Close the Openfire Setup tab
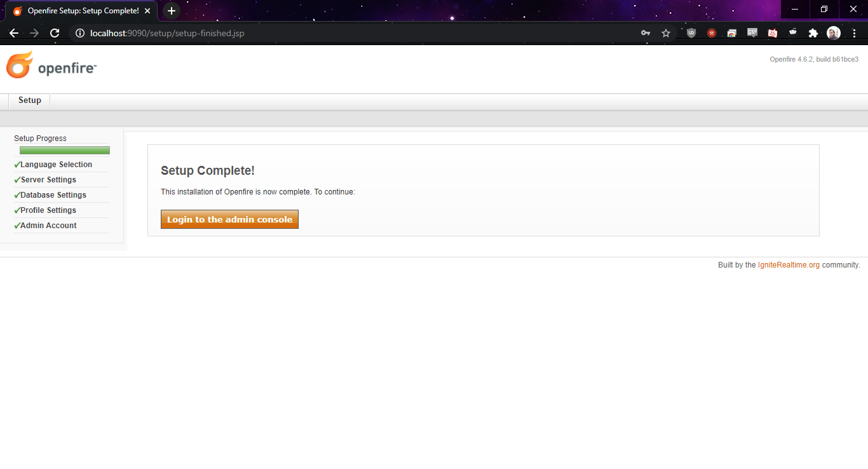Viewport: 868px width, 469px height. (147, 11)
